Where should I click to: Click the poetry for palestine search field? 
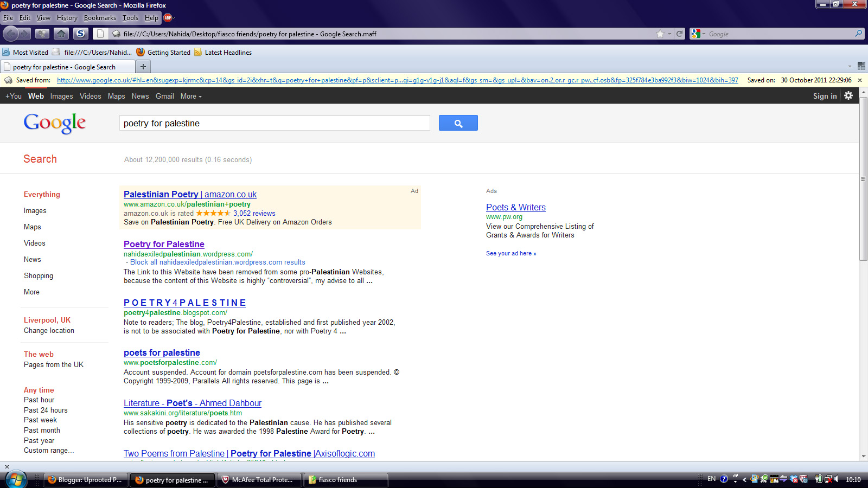pos(274,123)
